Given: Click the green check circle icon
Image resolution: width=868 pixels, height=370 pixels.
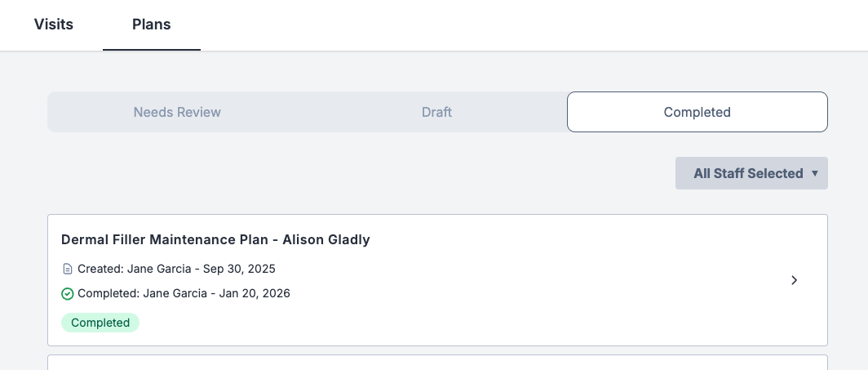Looking at the screenshot, I should [68, 293].
